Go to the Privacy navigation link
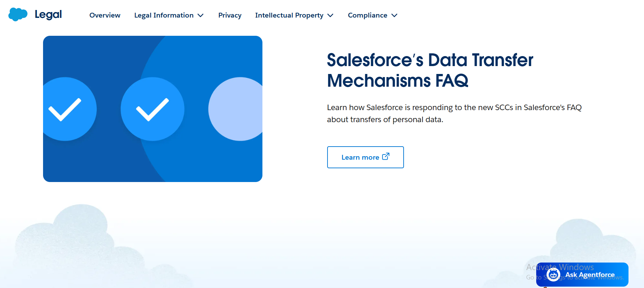 coord(230,15)
